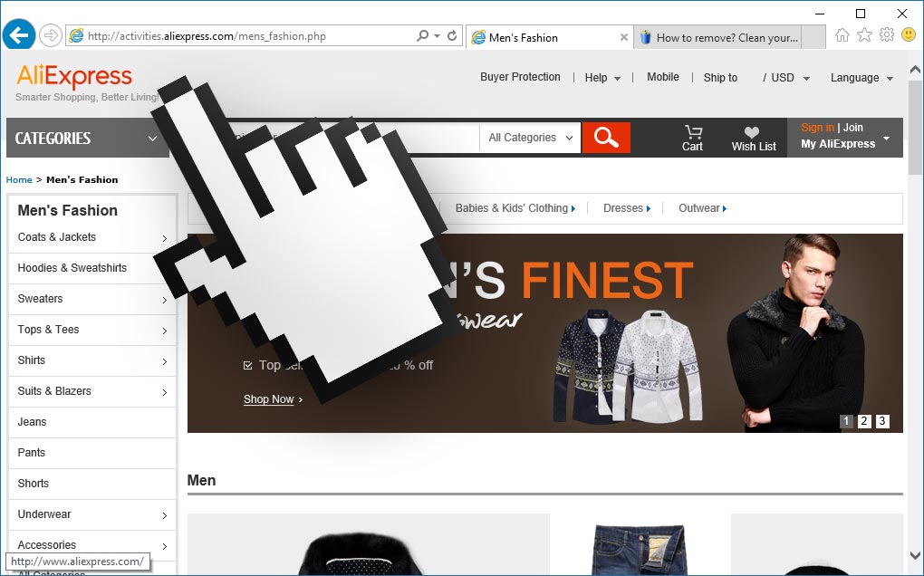Click the orange search magnifier button
Screen dimensions: 924x576
click(x=606, y=138)
